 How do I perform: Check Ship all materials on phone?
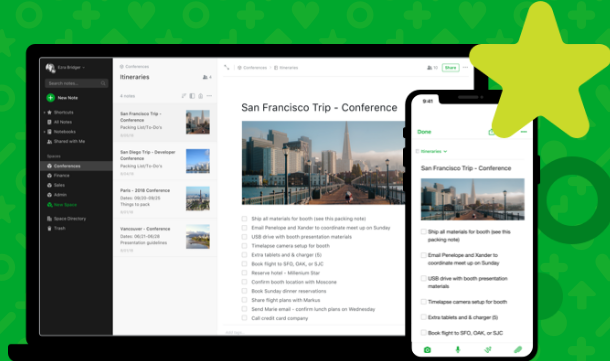pyautogui.click(x=423, y=231)
